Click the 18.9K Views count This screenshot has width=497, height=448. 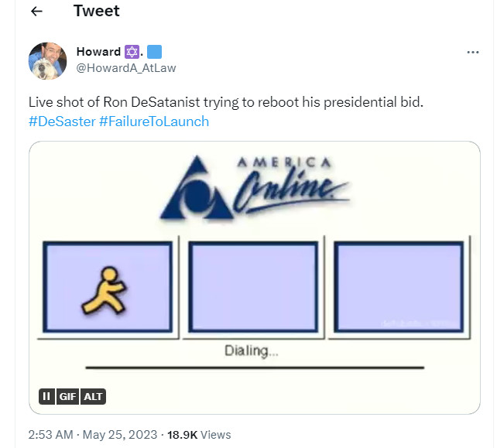click(201, 435)
